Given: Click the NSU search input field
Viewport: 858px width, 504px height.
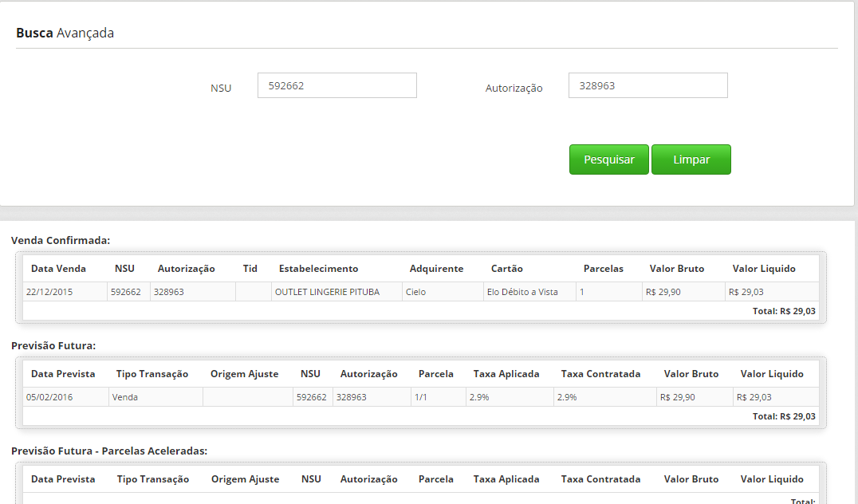Looking at the screenshot, I should click(x=337, y=85).
